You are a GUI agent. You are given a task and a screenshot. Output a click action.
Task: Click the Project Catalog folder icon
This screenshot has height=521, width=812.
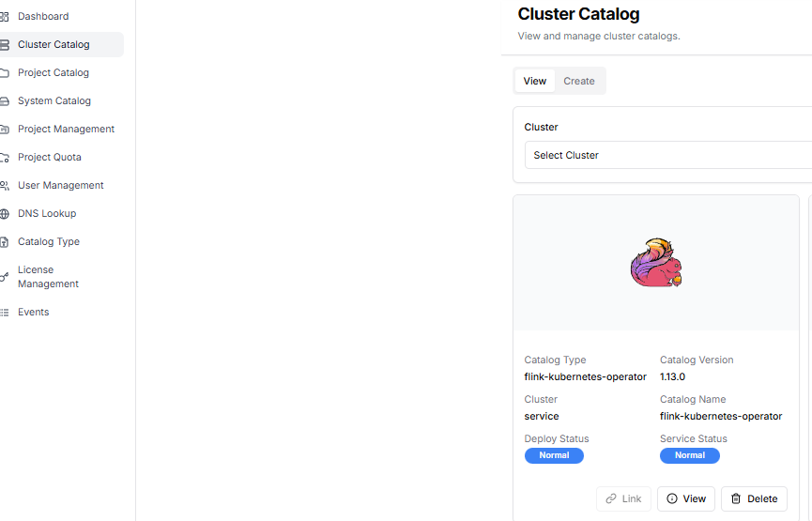(x=5, y=72)
